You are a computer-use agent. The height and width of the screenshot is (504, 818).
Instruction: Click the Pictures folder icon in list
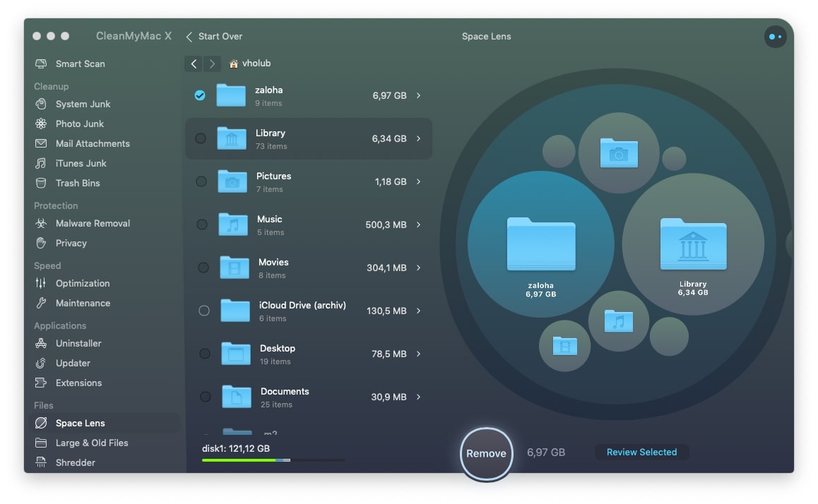pos(232,181)
